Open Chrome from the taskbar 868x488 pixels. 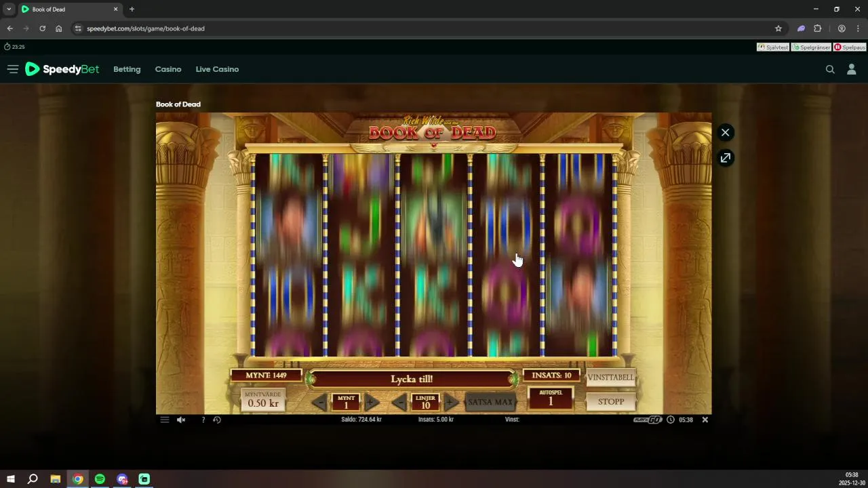tap(78, 479)
